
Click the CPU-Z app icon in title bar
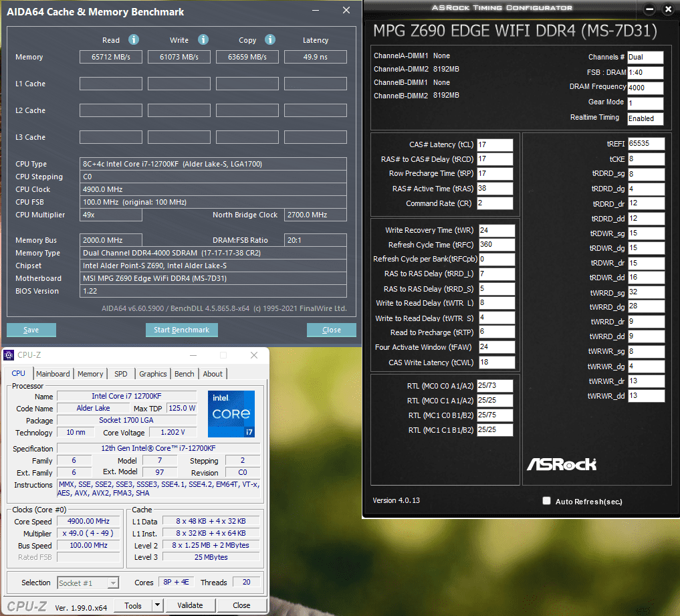click(x=9, y=355)
